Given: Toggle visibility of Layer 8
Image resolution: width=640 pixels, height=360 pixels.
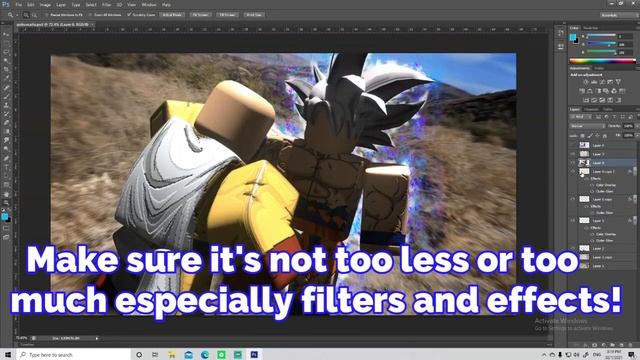Looking at the screenshot, I should tap(573, 145).
